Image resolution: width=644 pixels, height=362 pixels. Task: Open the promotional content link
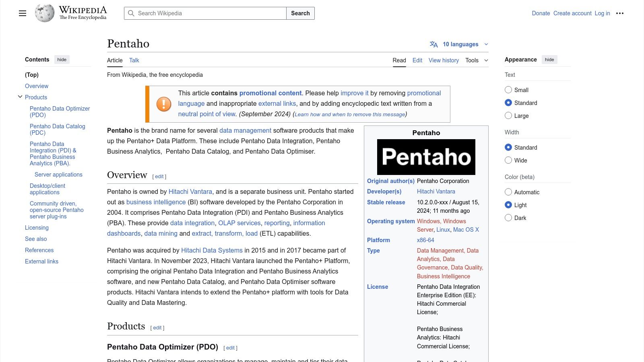coord(270,93)
